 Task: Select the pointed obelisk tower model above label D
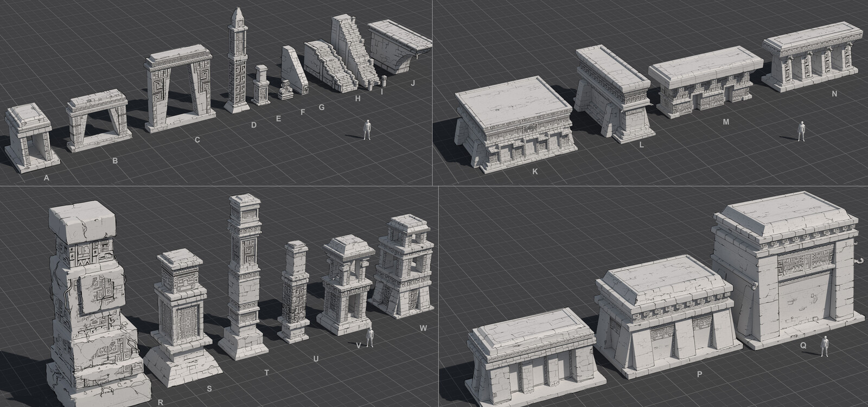[x=238, y=61]
